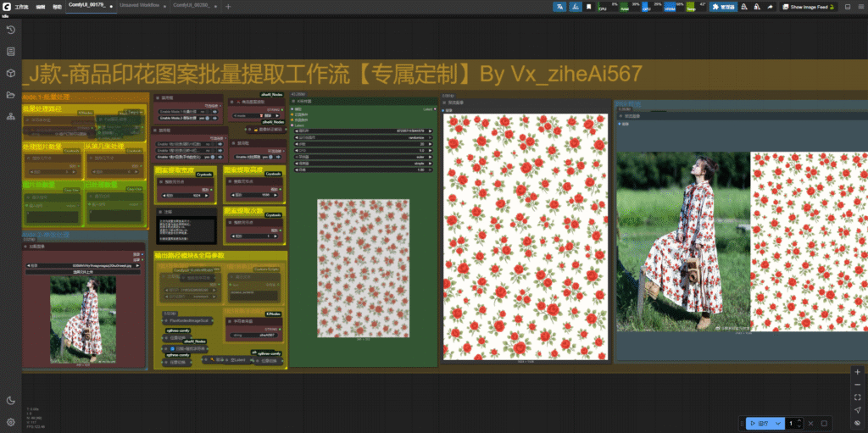Click the note node text area
The width and height of the screenshot is (868, 433).
point(186,230)
